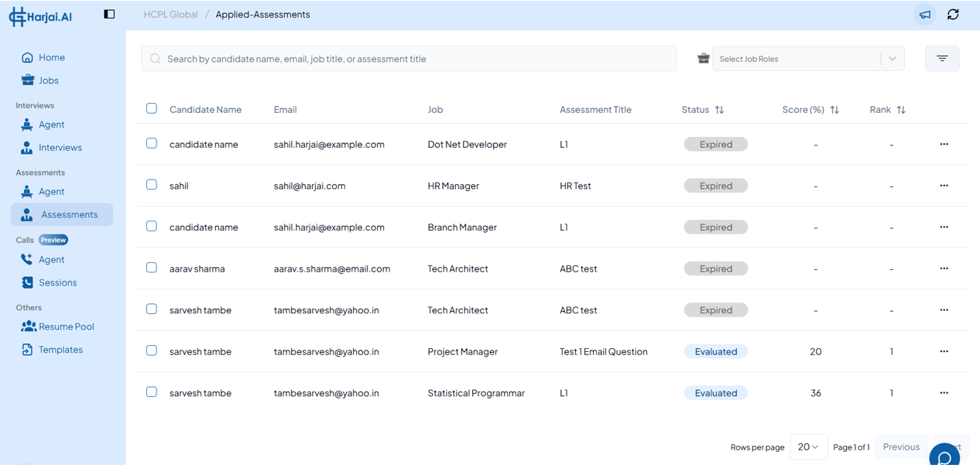Click the refresh icon in header

pyautogui.click(x=953, y=15)
